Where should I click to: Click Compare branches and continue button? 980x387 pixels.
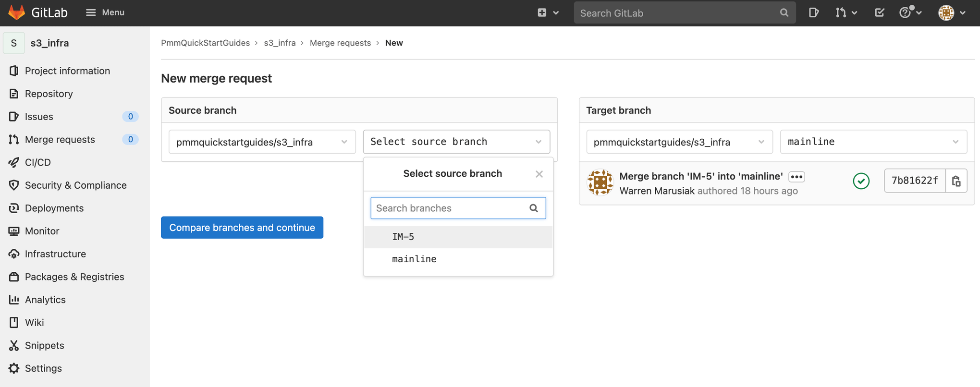click(x=242, y=228)
